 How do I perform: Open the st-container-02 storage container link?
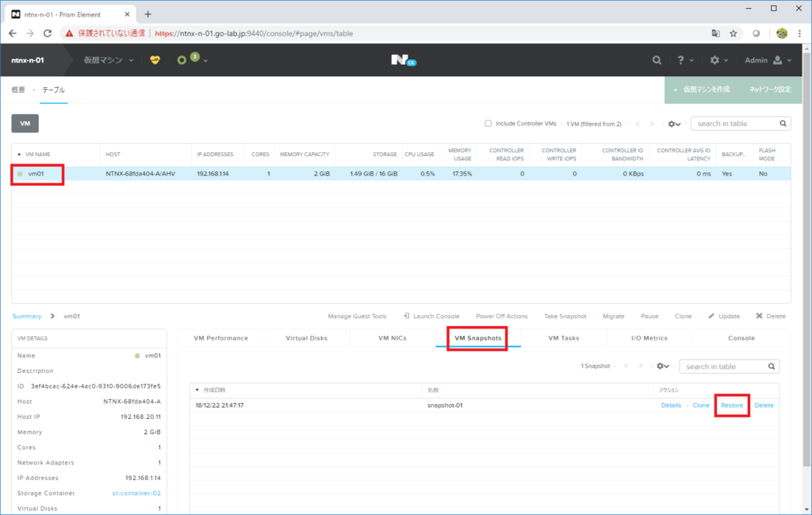[x=137, y=493]
